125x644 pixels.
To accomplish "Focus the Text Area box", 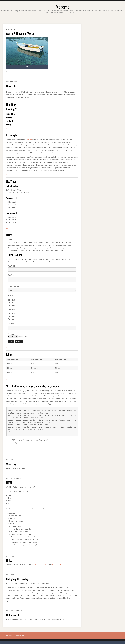I will coord(42,280).
